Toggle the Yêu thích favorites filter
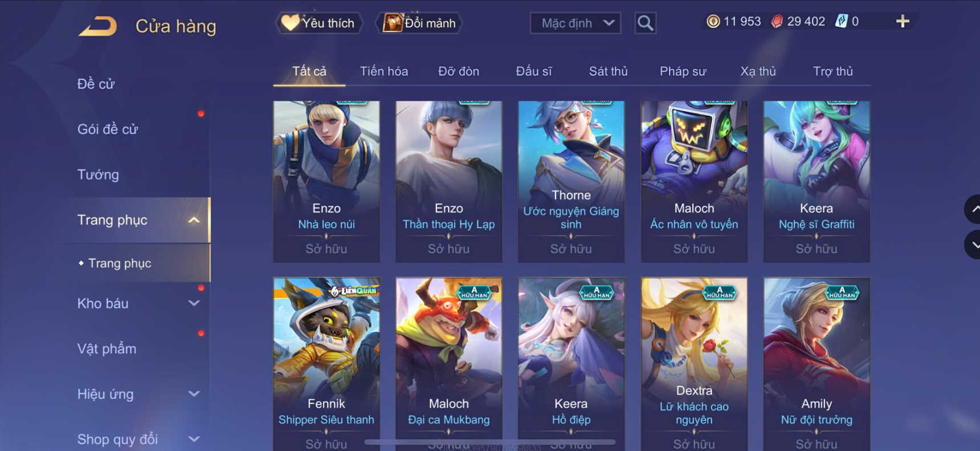This screenshot has height=451, width=980. coord(319,23)
